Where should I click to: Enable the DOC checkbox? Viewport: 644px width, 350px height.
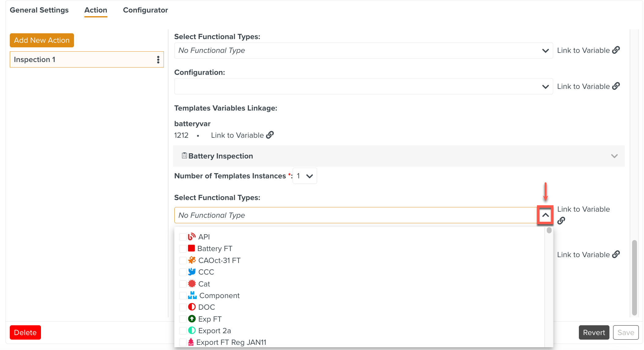click(183, 307)
